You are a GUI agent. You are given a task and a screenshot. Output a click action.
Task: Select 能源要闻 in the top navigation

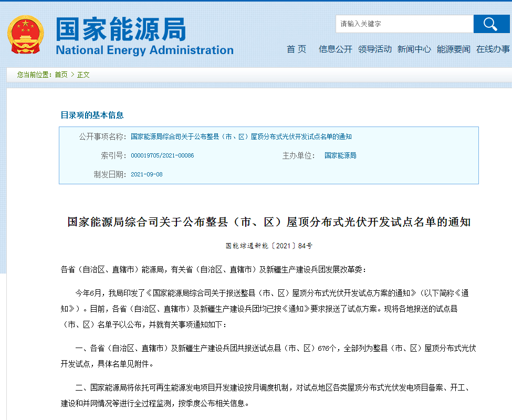point(454,49)
